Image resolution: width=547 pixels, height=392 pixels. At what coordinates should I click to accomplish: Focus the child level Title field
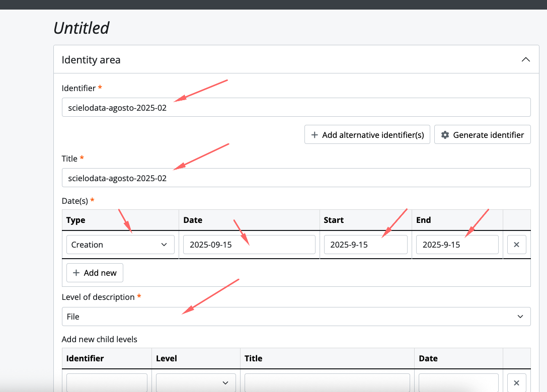point(327,382)
